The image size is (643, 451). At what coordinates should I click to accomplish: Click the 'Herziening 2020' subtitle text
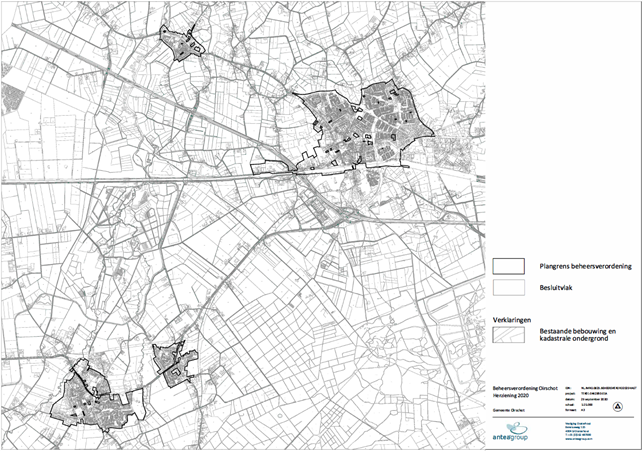(x=511, y=394)
